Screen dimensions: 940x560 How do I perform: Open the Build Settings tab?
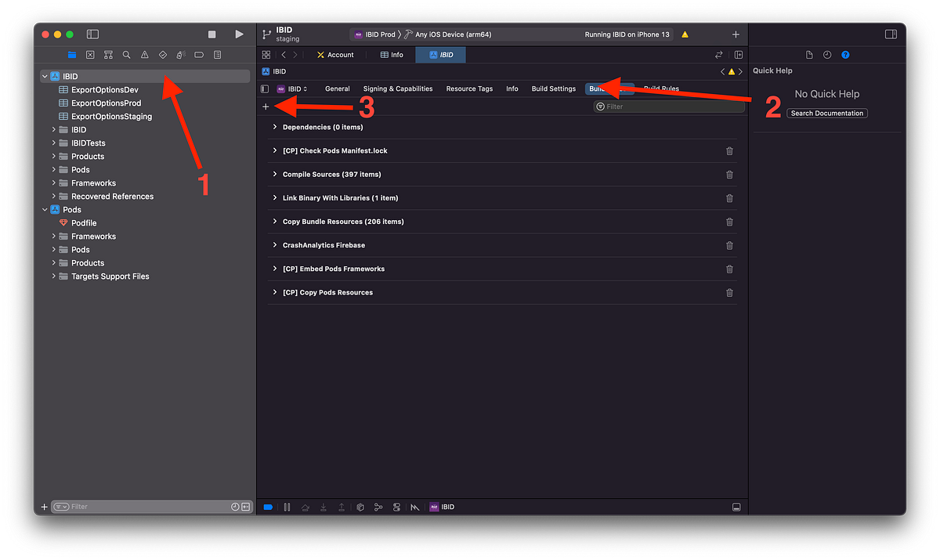[554, 89]
